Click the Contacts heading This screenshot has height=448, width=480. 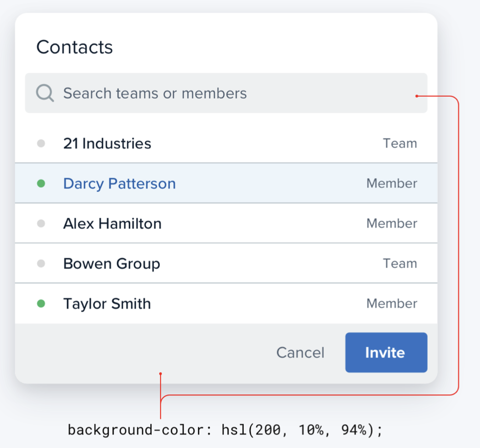coord(75,47)
